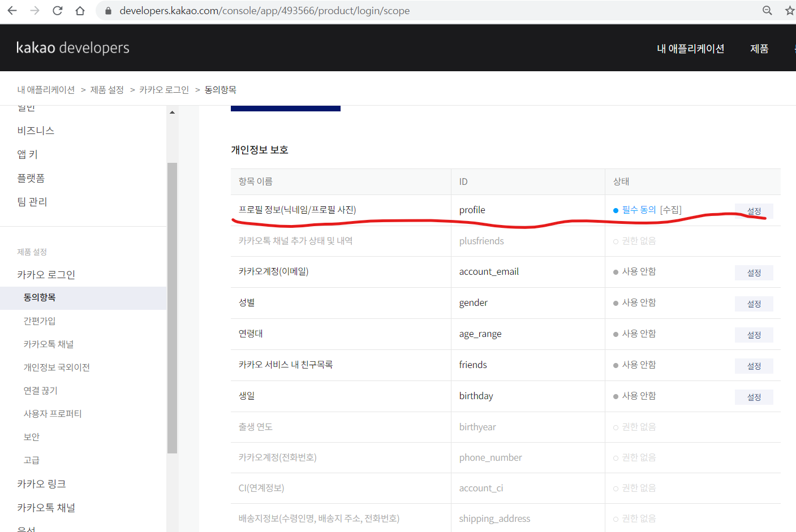Select 동의항목 breadcrumb

click(221, 90)
